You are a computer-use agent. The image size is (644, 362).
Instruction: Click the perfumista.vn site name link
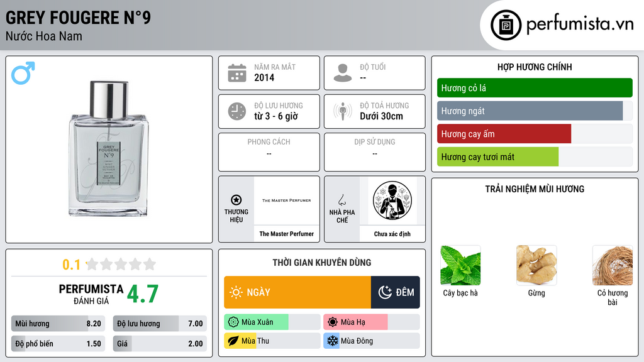pos(580,25)
